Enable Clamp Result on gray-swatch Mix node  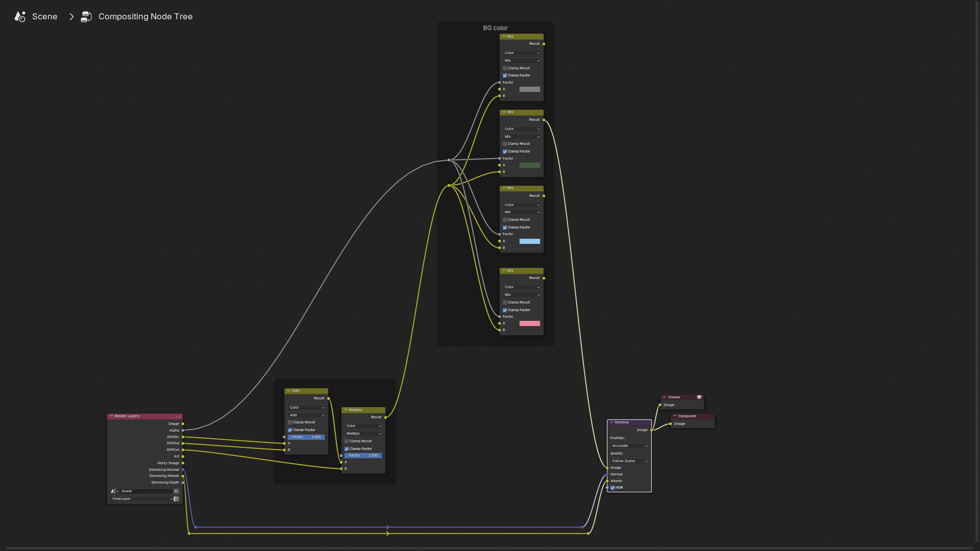point(505,68)
